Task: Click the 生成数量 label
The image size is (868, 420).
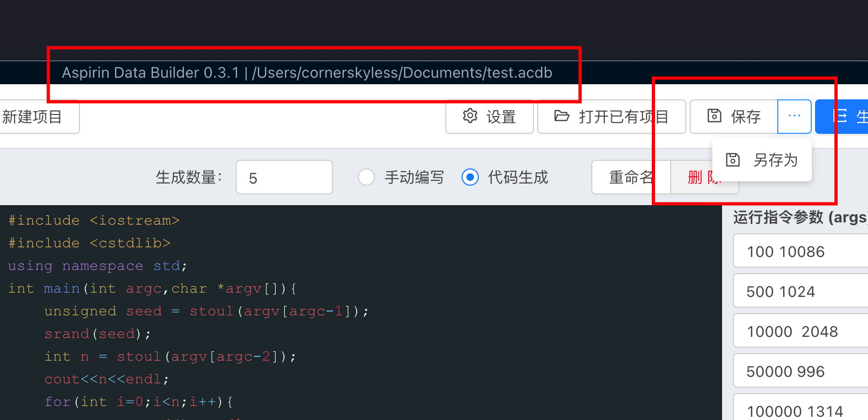Action: 189,177
